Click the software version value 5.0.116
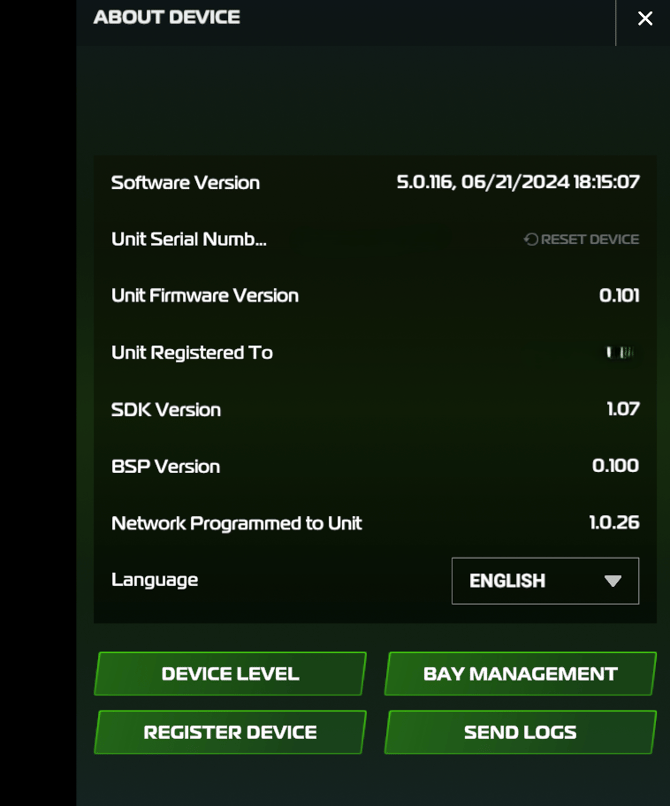This screenshot has height=806, width=670. pos(518,182)
